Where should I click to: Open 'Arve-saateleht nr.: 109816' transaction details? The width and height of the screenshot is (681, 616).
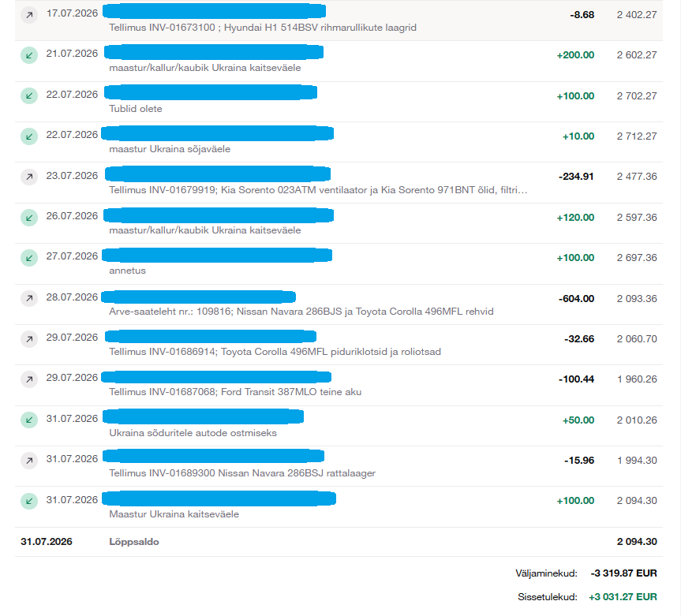(x=339, y=304)
